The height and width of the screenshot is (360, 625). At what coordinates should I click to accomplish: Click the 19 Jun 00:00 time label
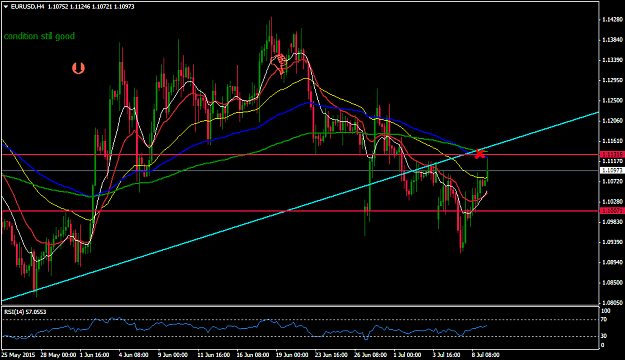292,354
